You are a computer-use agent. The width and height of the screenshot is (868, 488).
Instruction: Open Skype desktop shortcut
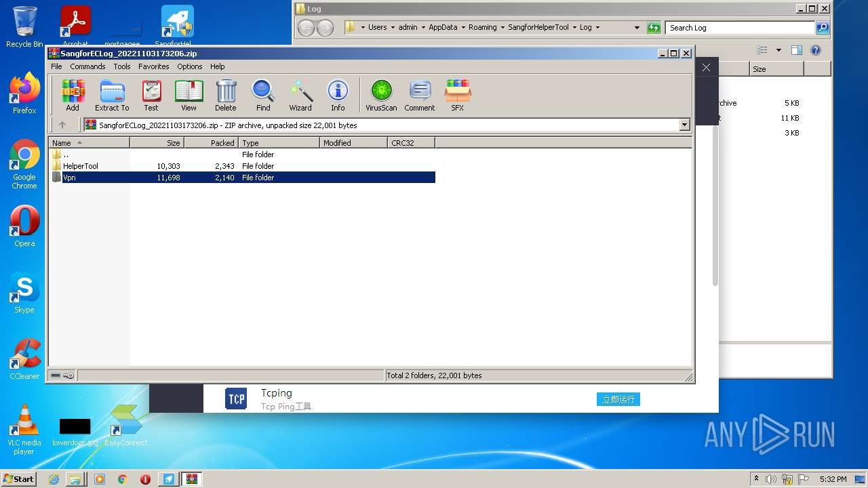pyautogui.click(x=24, y=293)
